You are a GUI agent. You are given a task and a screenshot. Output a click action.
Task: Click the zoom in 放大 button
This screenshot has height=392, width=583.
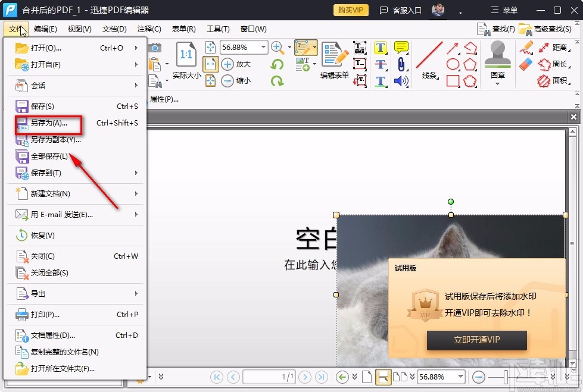pos(236,64)
